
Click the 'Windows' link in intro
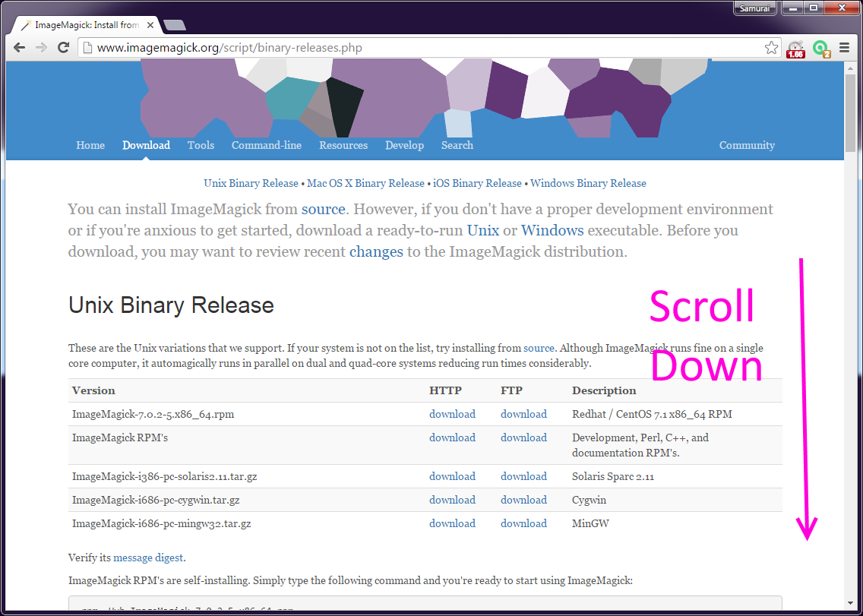552,231
